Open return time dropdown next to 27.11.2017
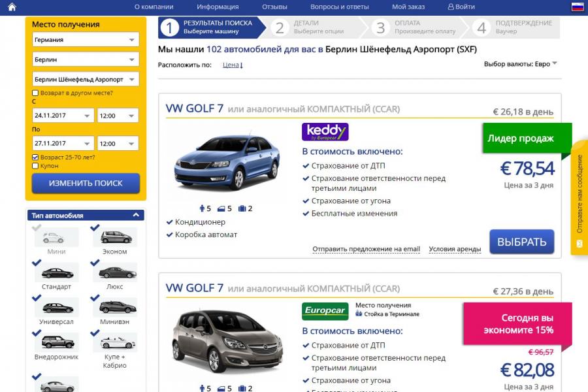 point(118,143)
